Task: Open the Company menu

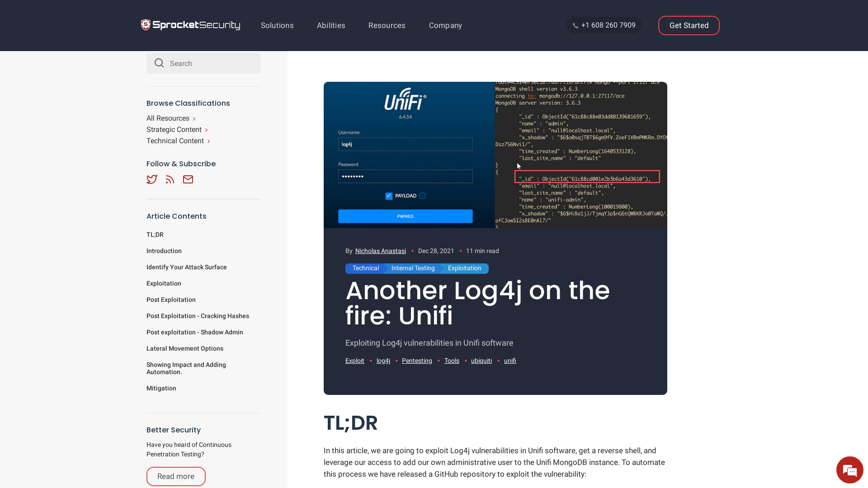Action: (x=445, y=25)
